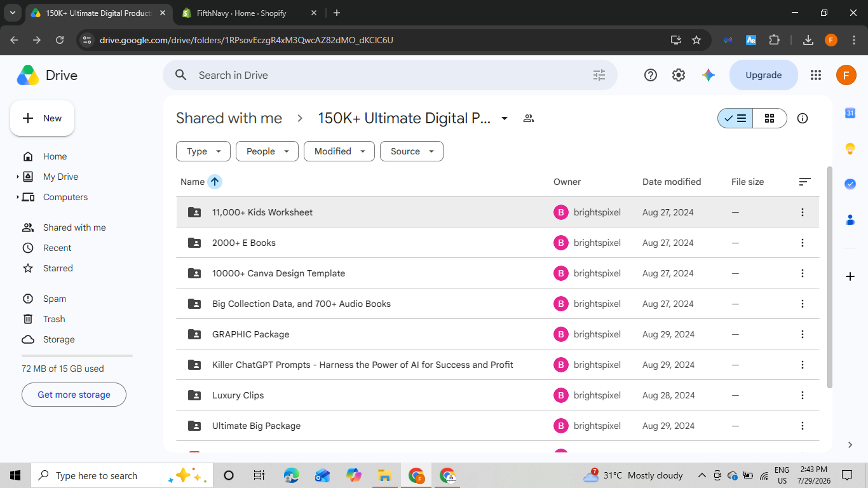Open Drive settings gear
This screenshot has height=488, width=868.
tap(679, 75)
